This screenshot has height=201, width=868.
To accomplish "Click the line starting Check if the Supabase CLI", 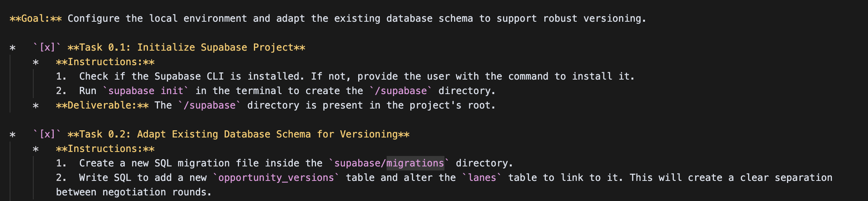I will coord(345,76).
